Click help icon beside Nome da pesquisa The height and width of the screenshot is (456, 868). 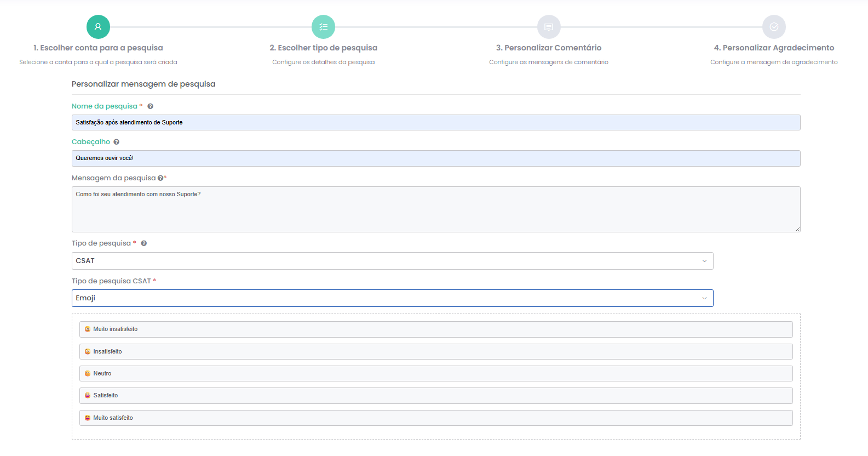(150, 106)
